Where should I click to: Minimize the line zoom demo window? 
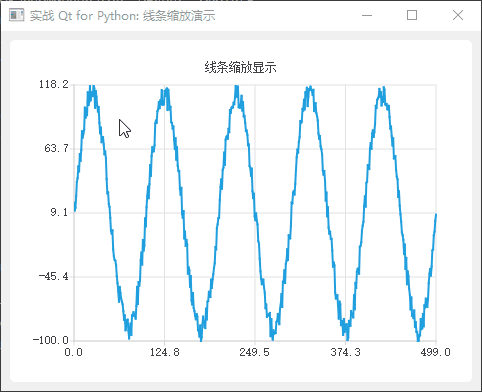click(x=367, y=15)
